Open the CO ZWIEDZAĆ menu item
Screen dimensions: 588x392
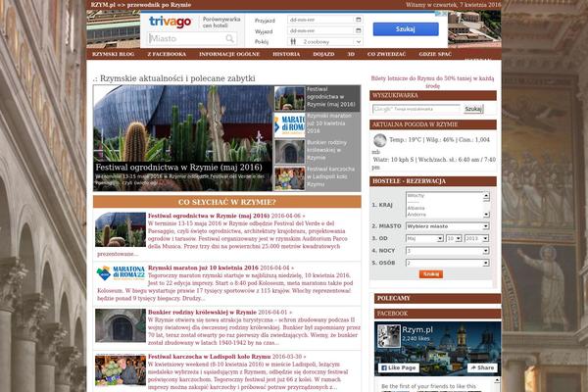point(387,54)
